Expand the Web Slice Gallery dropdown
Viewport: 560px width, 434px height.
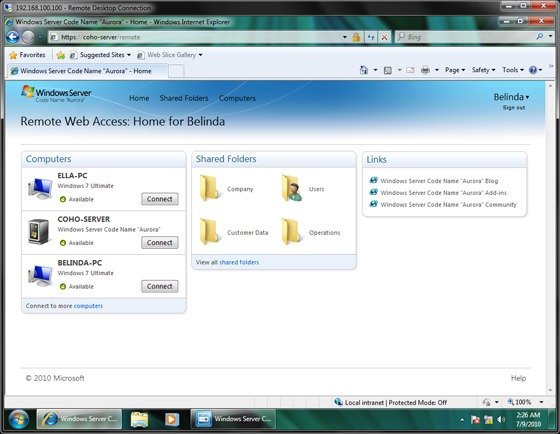click(200, 55)
